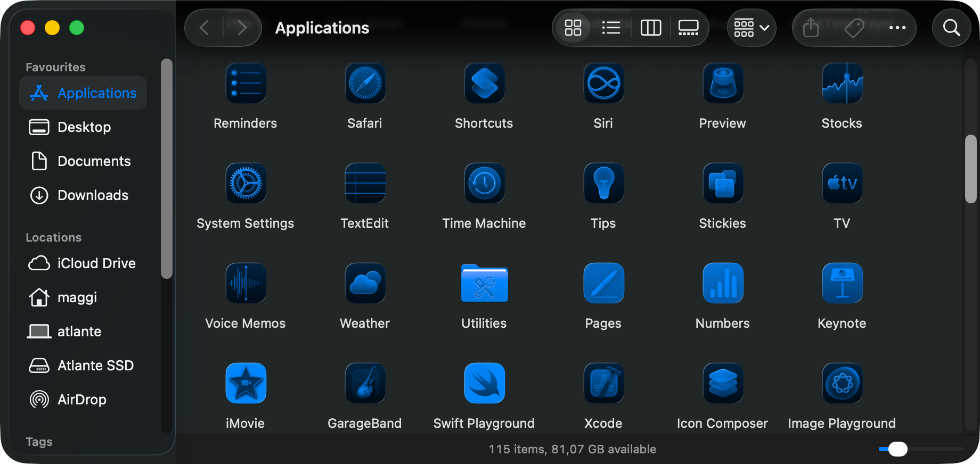This screenshot has width=980, height=464.
Task: Go forward with the forward arrow
Action: pos(242,28)
